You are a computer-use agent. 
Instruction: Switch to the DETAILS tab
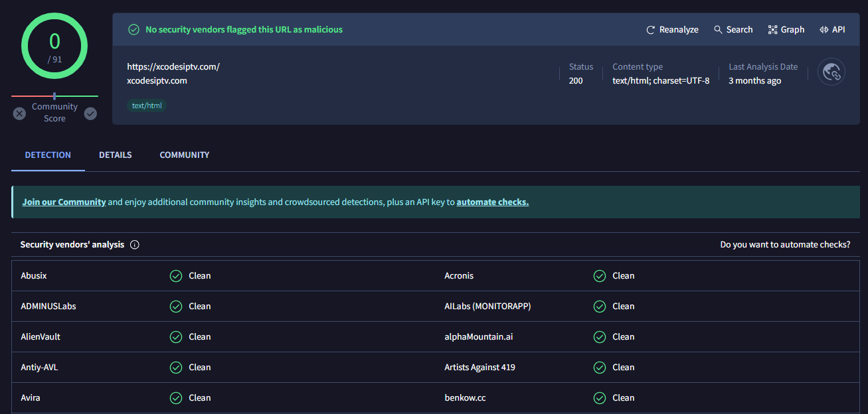point(115,155)
